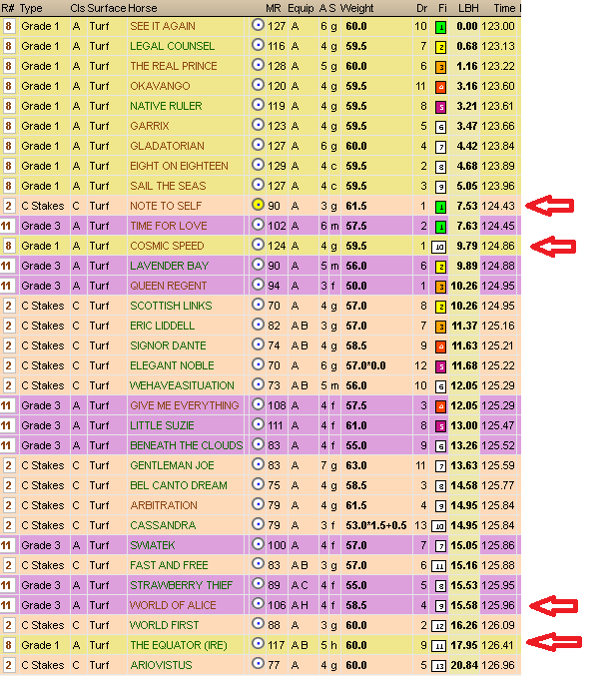Select the circle marker in GLADATORIAN row
Viewport: 616px width, 678px height.
258,146
